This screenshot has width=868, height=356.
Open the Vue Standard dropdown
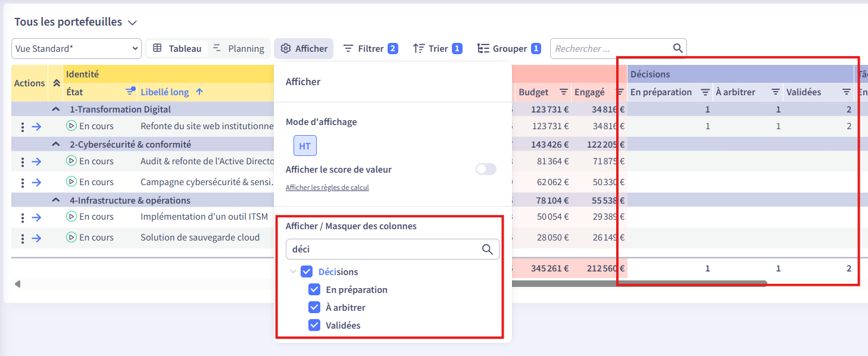click(x=76, y=49)
